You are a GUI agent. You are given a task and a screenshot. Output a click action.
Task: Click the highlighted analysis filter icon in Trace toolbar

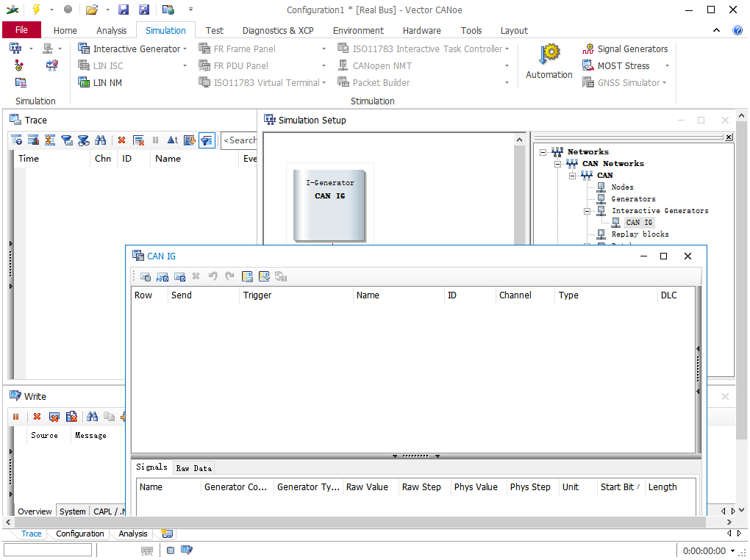[x=207, y=140]
